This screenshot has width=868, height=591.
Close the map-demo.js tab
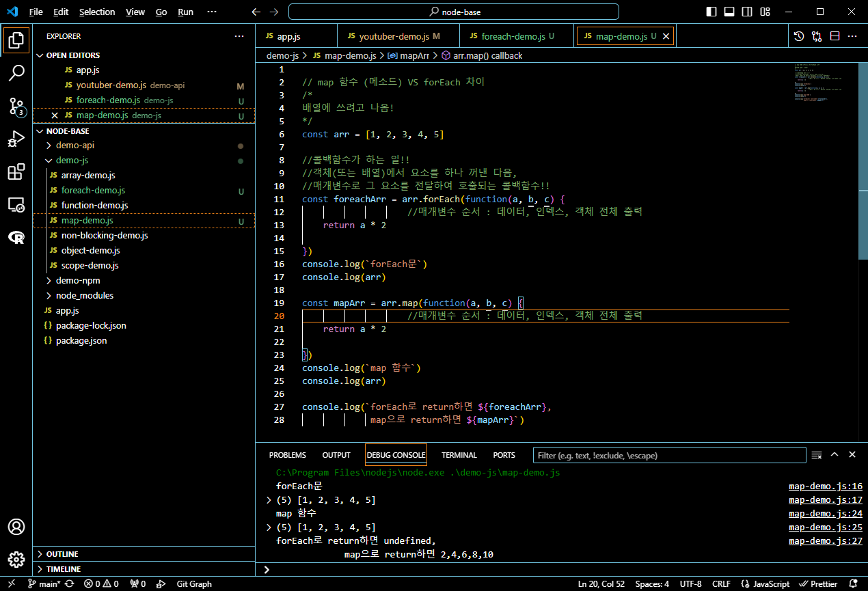tap(666, 36)
